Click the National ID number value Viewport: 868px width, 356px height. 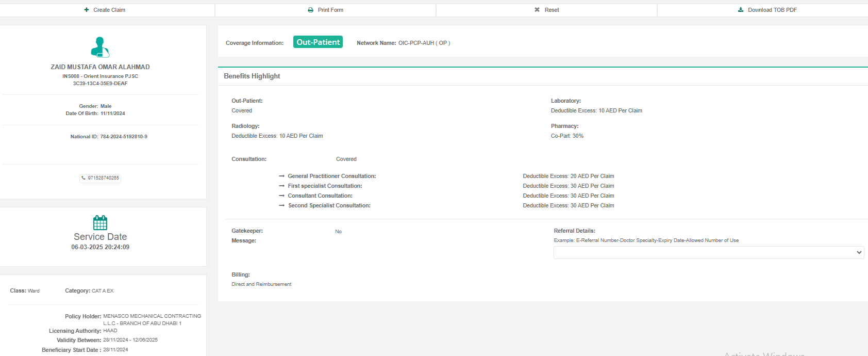[124, 137]
